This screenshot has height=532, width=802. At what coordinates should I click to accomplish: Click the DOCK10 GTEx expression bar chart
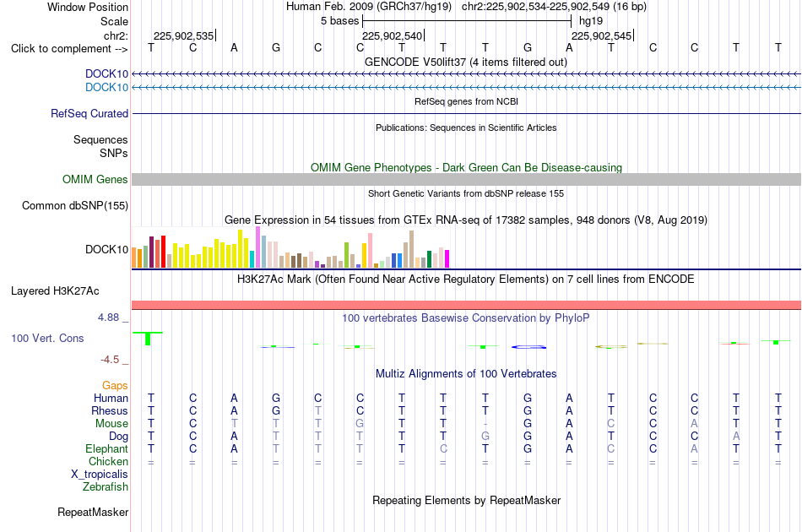coord(290,248)
